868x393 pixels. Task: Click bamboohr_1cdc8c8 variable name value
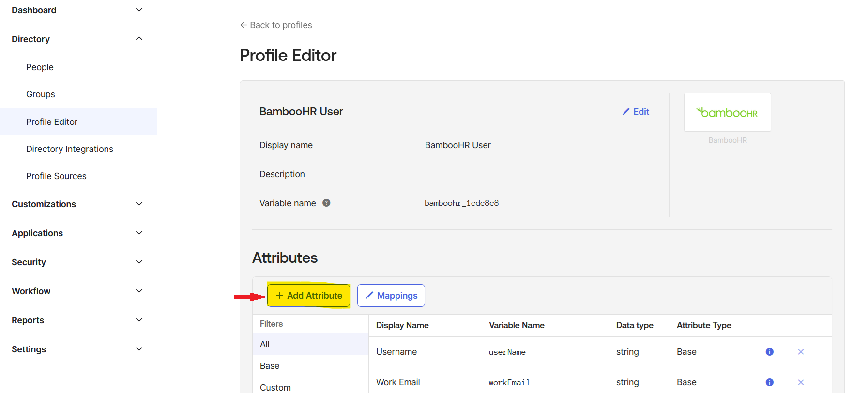462,203
